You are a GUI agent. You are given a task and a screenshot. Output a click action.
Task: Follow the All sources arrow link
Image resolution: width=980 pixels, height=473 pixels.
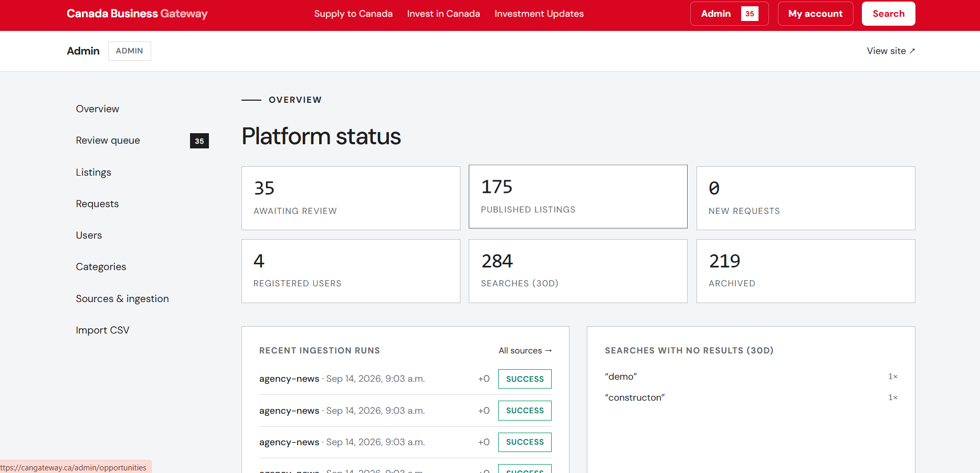click(x=525, y=351)
